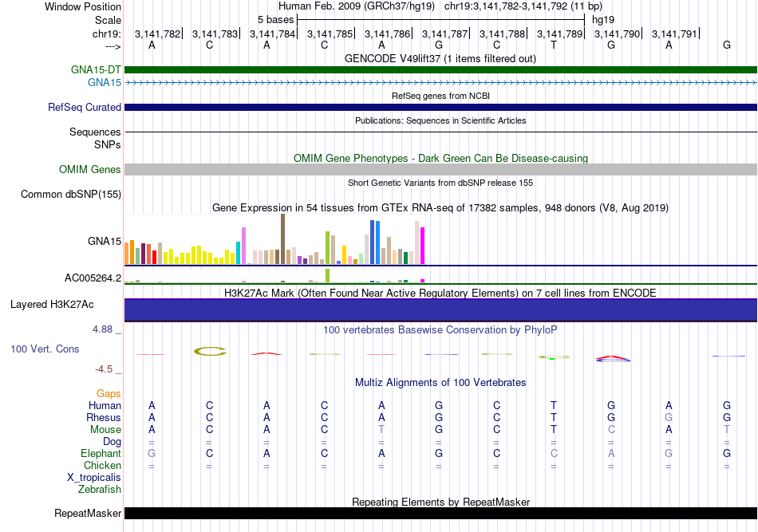The width and height of the screenshot is (758, 532).
Task: Click the position label 3,141,791
Action: click(674, 33)
